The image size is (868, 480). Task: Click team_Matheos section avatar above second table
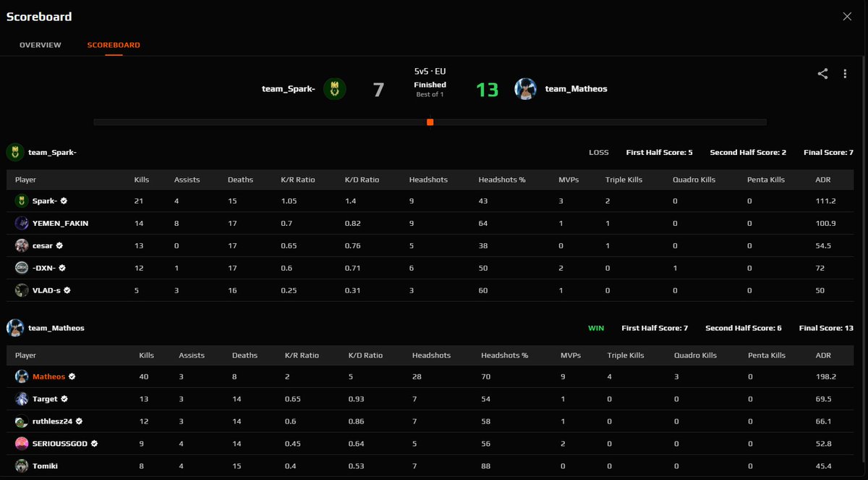pos(15,328)
